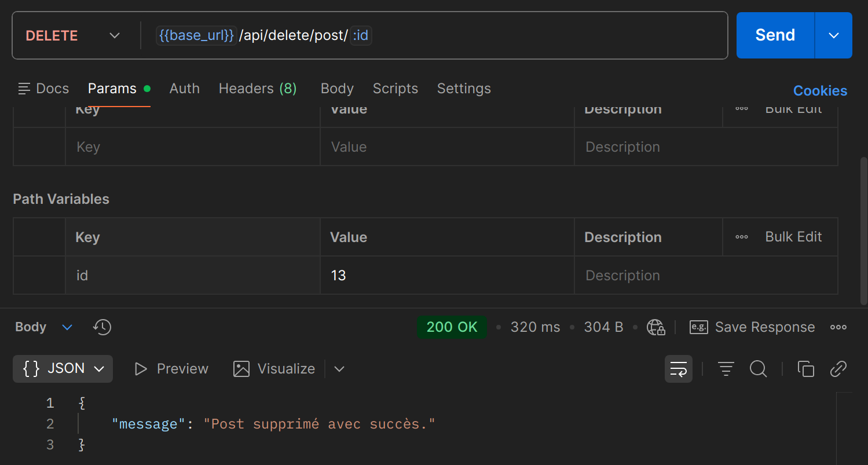Viewport: 868px width, 465px height.
Task: Click Save Response
Action: click(752, 327)
